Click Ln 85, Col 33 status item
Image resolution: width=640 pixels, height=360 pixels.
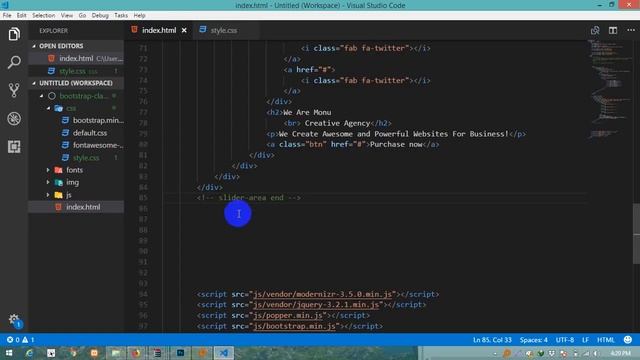click(x=492, y=340)
